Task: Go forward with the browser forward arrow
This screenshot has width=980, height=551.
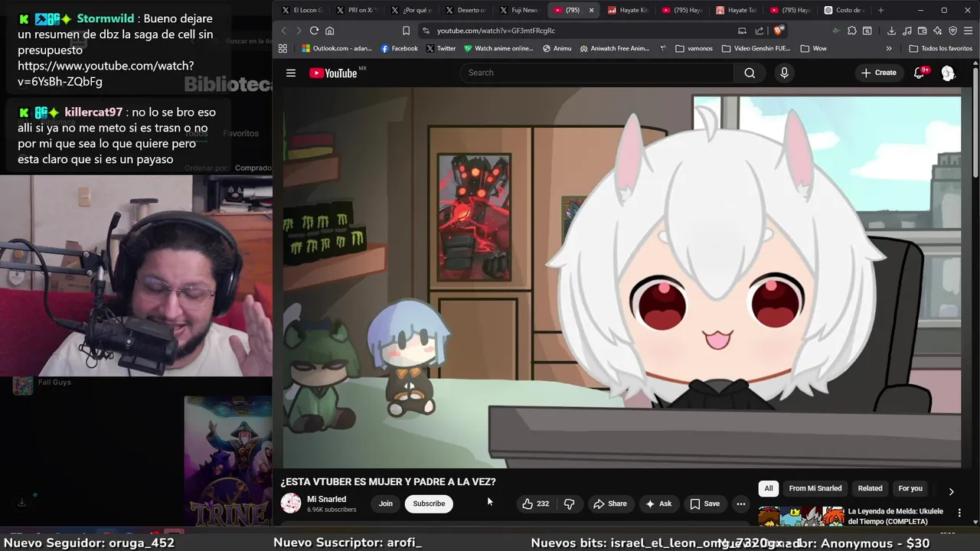Action: (299, 31)
